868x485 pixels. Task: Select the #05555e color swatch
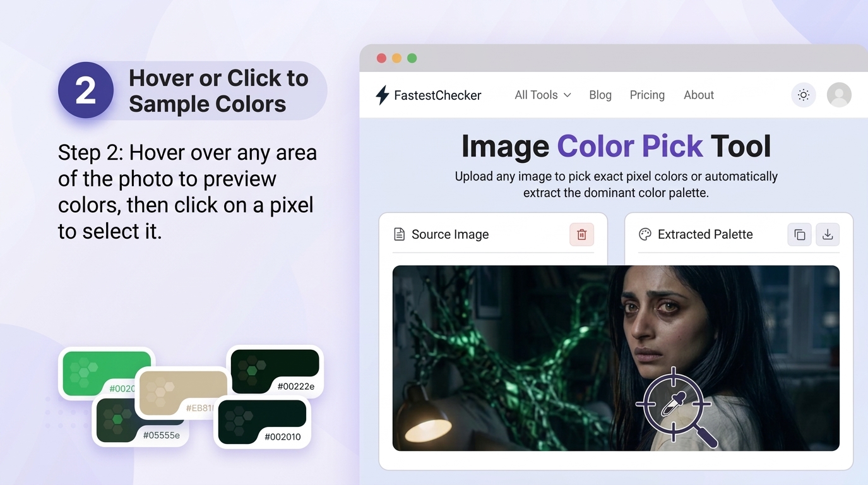coord(140,422)
